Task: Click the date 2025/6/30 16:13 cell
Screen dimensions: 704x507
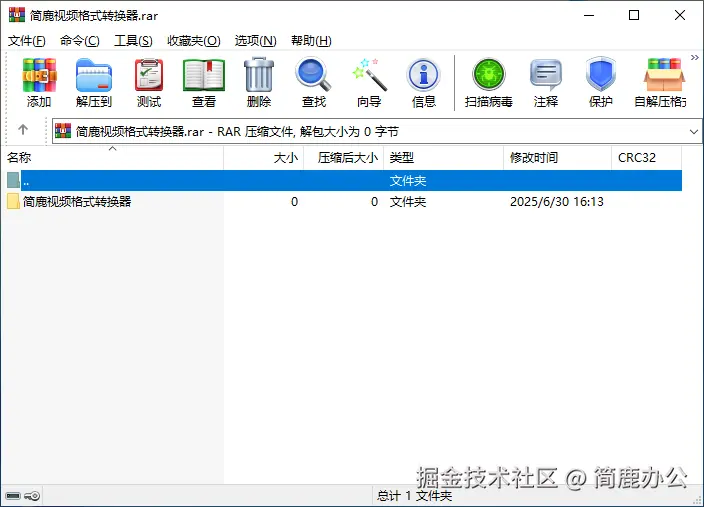Action: 557,202
